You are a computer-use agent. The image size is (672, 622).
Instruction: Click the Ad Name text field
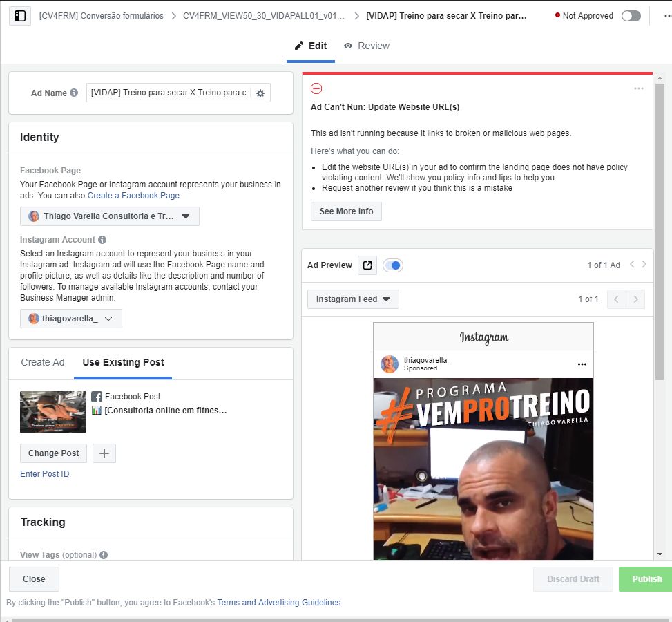(x=169, y=93)
